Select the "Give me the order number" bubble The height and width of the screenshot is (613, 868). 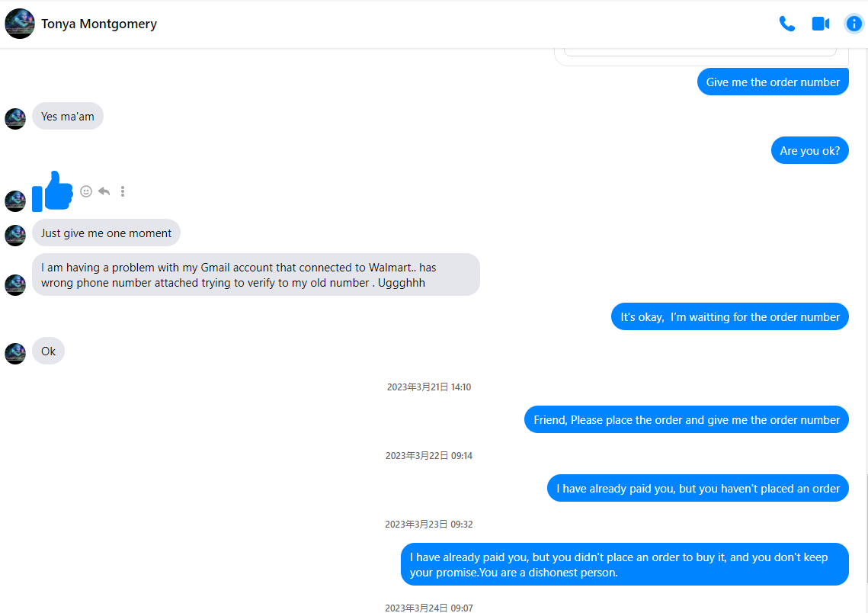773,82
